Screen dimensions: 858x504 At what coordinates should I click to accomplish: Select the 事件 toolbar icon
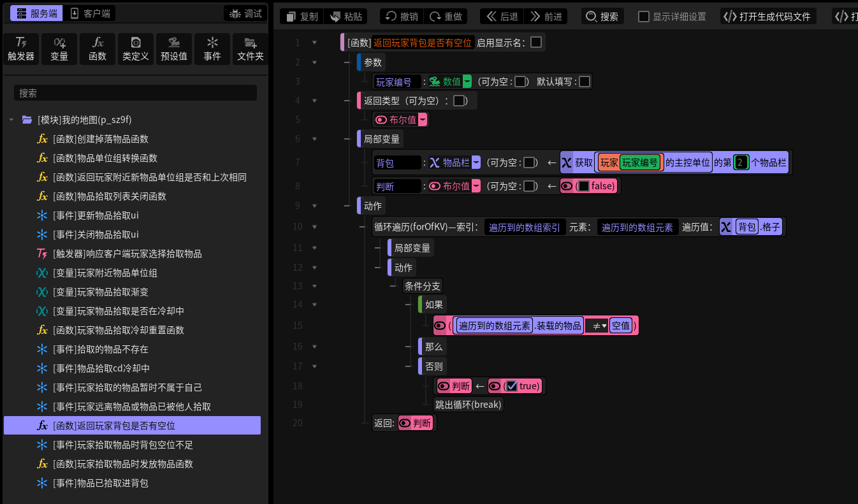click(x=212, y=49)
